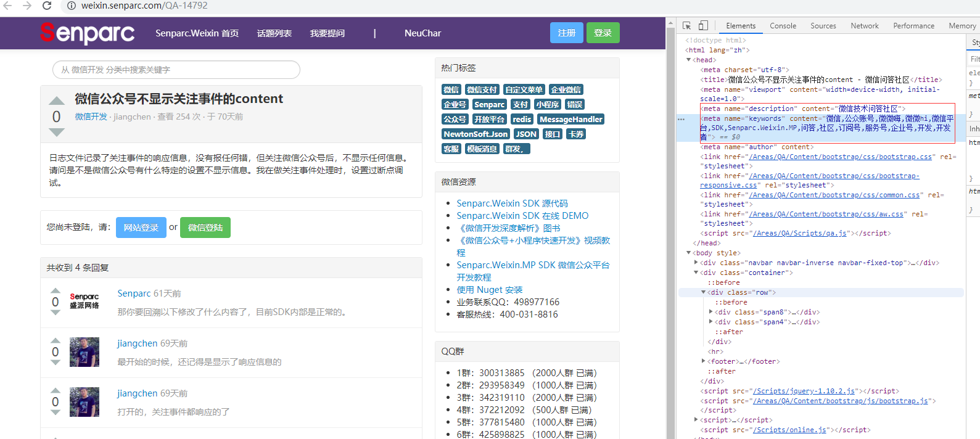Select the 自定义菜单 tag
This screenshot has width=980, height=439.
coord(524,90)
